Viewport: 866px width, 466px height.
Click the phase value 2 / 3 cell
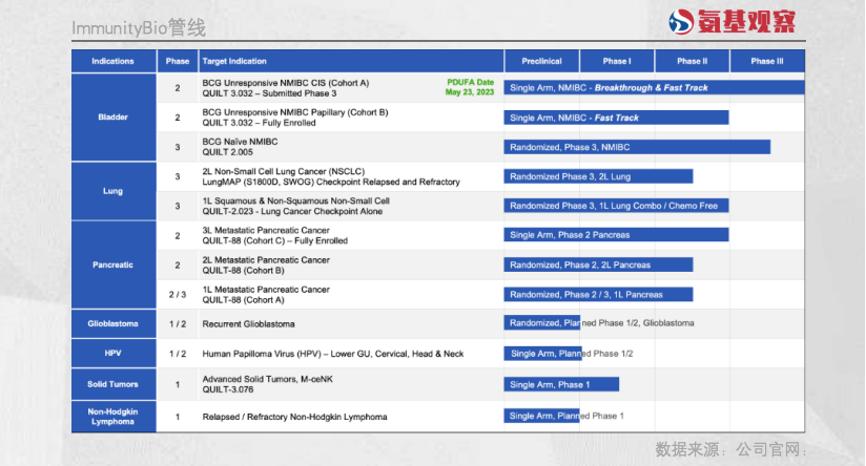click(177, 295)
